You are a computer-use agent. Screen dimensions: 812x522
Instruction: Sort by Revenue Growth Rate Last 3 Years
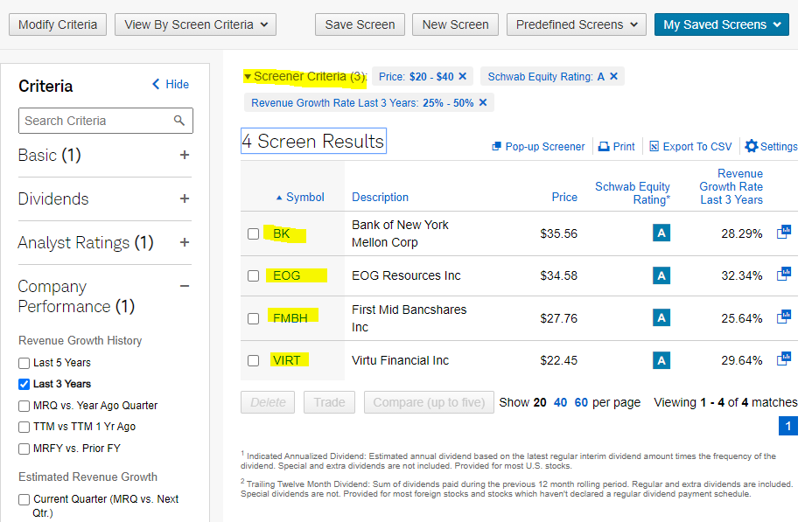731,187
